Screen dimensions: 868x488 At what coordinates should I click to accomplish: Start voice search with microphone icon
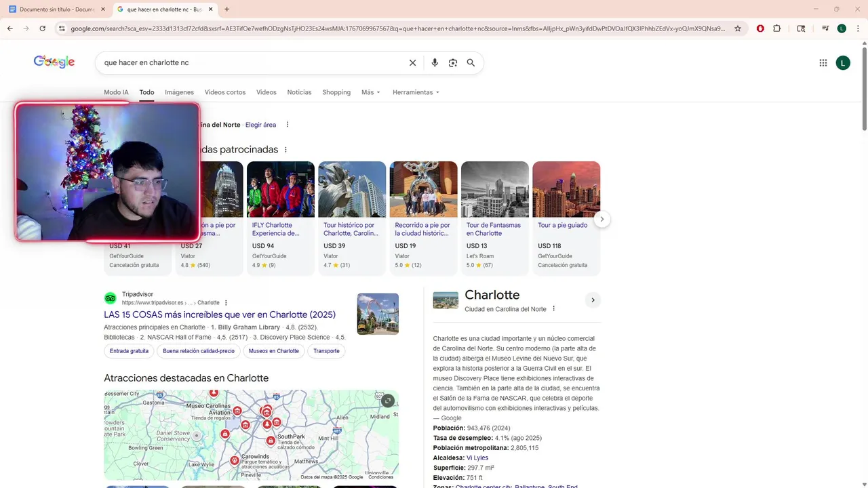click(435, 63)
